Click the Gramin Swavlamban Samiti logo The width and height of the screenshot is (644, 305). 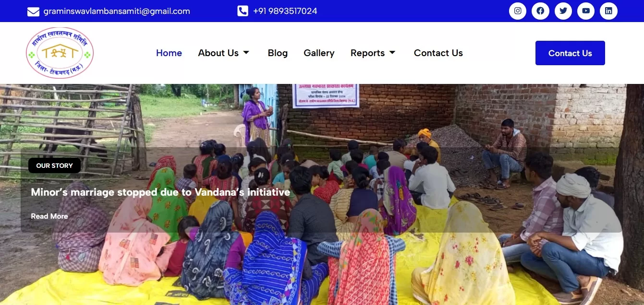pos(60,53)
